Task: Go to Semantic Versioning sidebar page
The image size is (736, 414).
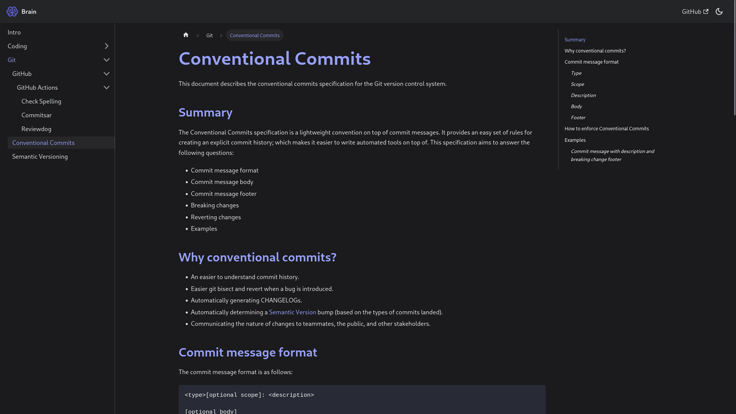Action: click(x=40, y=157)
